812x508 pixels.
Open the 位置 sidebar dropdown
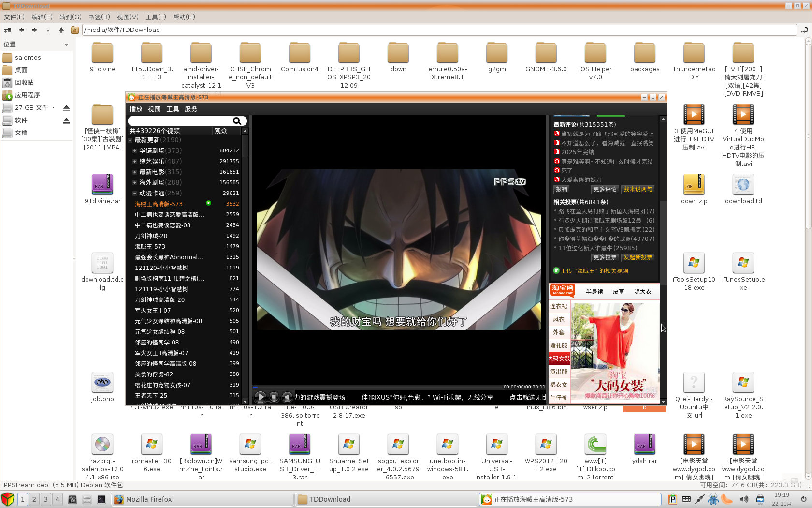click(66, 45)
